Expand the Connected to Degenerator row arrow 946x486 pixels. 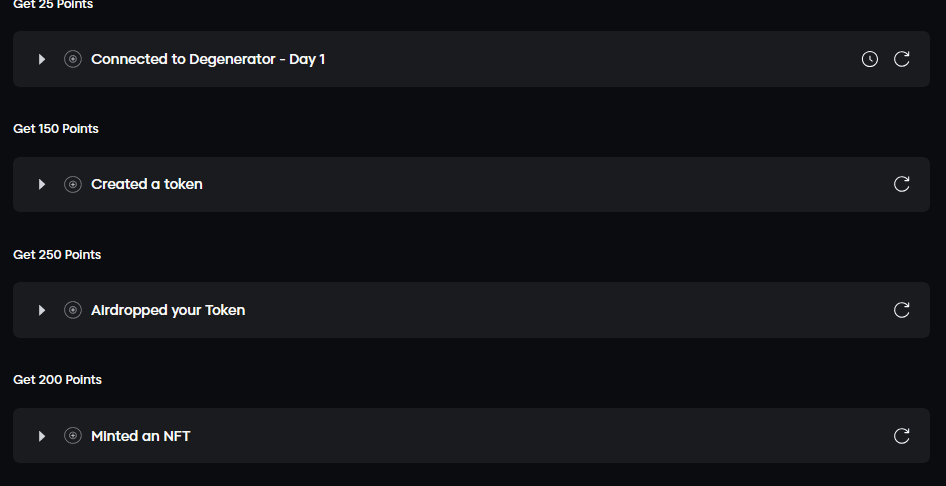pyautogui.click(x=42, y=59)
